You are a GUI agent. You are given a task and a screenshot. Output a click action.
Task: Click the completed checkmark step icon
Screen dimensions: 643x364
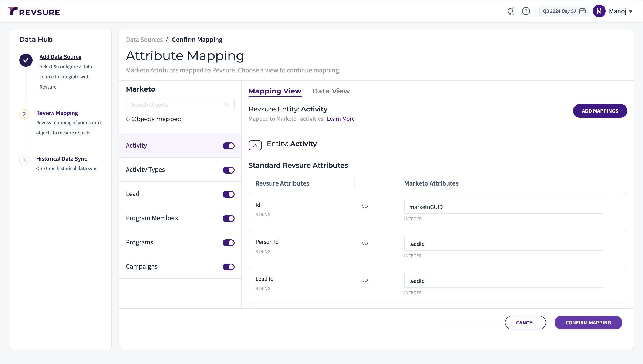[x=26, y=60]
